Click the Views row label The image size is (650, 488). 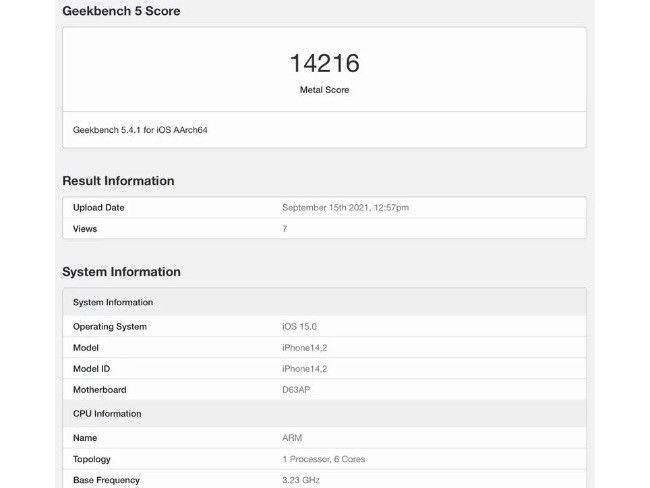pos(85,229)
